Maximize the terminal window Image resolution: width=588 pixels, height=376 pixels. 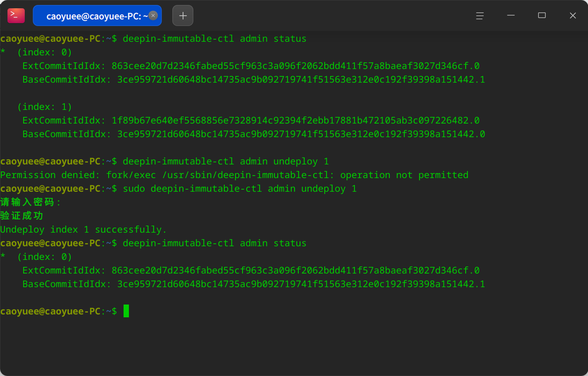542,16
